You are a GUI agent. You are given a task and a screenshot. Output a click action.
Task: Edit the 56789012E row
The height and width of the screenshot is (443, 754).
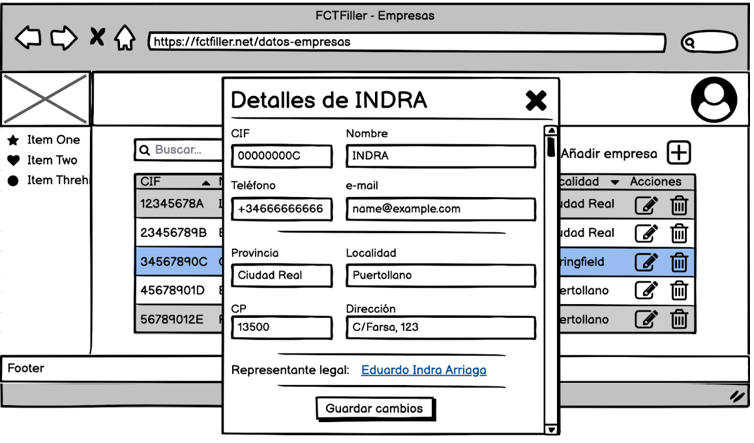pyautogui.click(x=647, y=319)
